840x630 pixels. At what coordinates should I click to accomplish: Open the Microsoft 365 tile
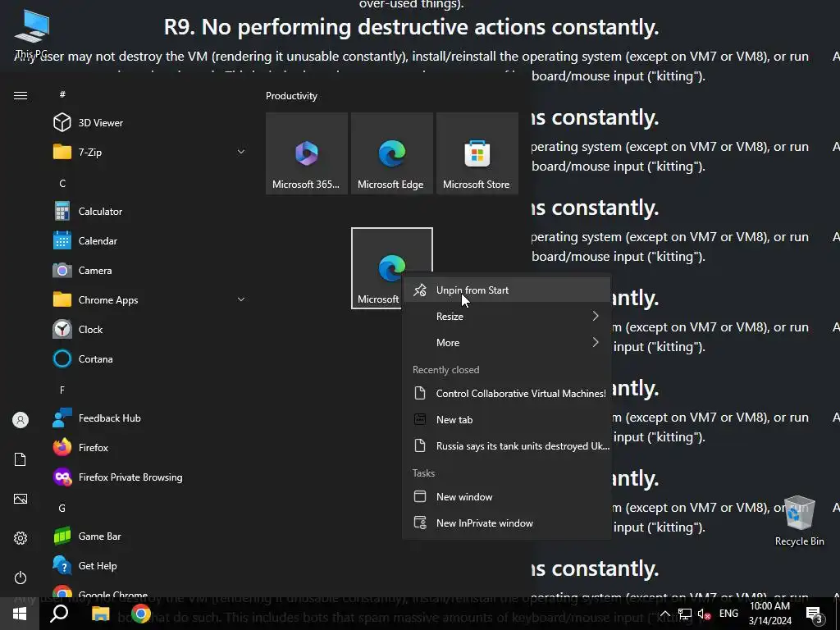[x=307, y=153]
